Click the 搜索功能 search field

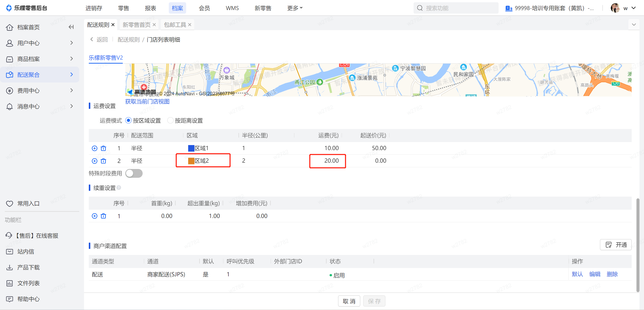(x=456, y=8)
